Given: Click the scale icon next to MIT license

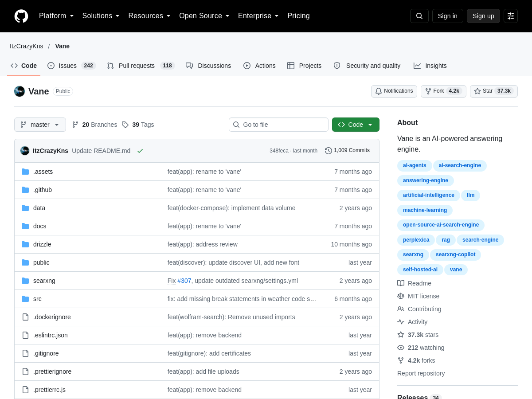Looking at the screenshot, I should [x=401, y=296].
